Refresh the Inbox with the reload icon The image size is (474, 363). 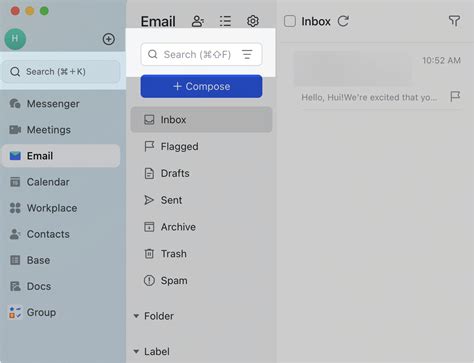tap(343, 21)
